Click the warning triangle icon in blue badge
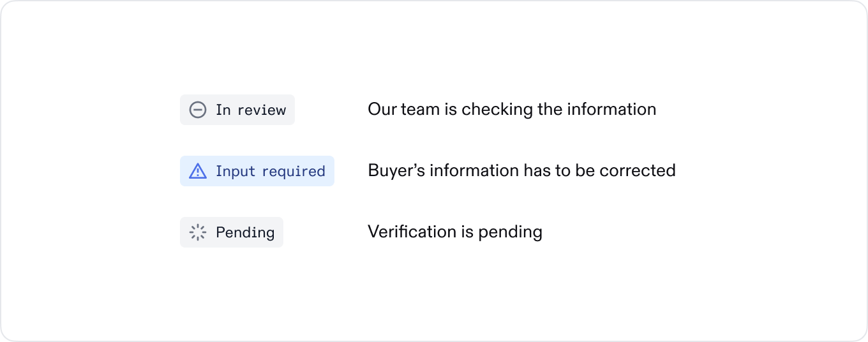This screenshot has height=342, width=868. click(x=198, y=171)
